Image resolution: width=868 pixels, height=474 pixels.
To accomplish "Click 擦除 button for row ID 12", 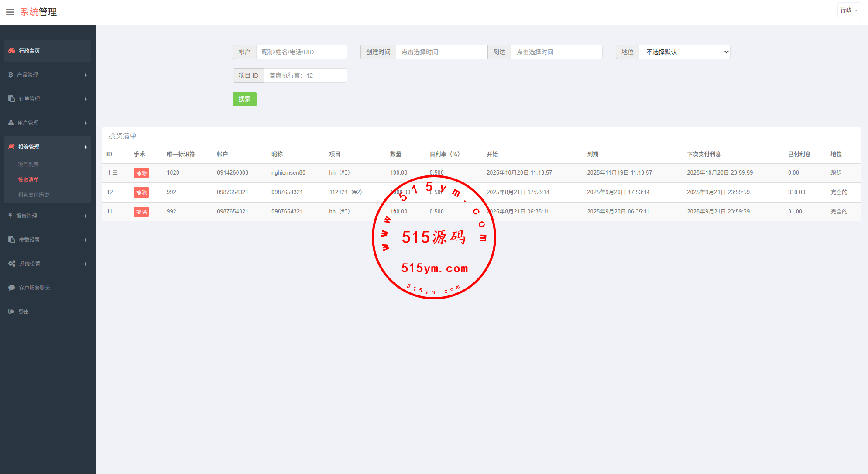I will click(141, 192).
